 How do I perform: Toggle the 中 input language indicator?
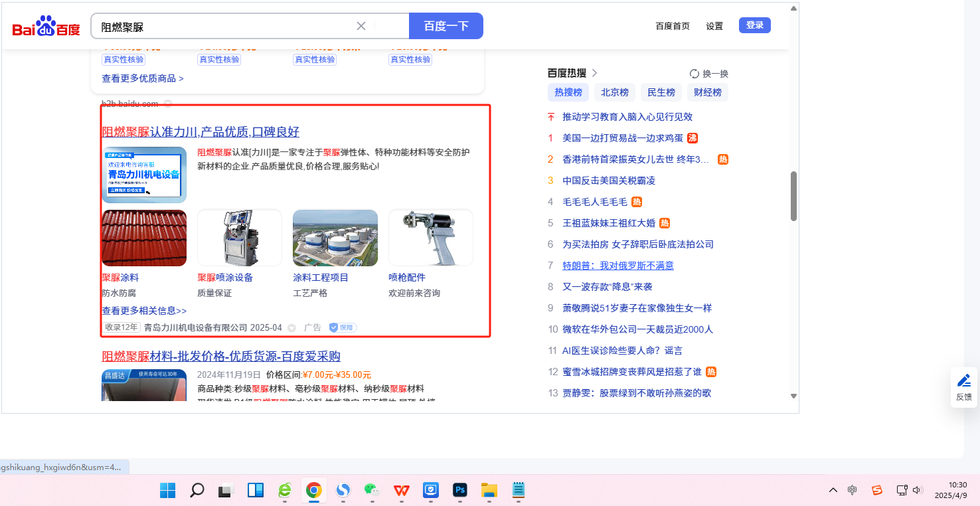point(853,490)
